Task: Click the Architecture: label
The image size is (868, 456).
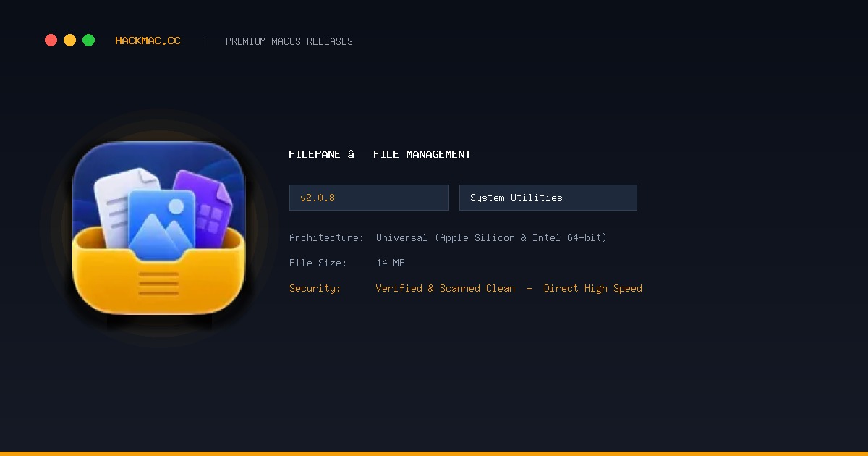Action: (327, 237)
